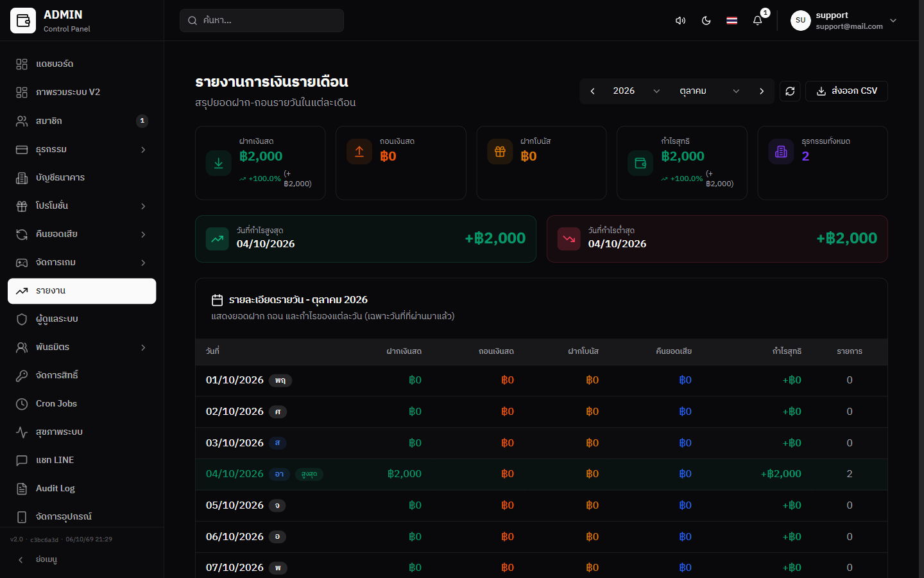The image size is (924, 578).
Task: Open Audit Log in sidebar
Action: pos(82,489)
